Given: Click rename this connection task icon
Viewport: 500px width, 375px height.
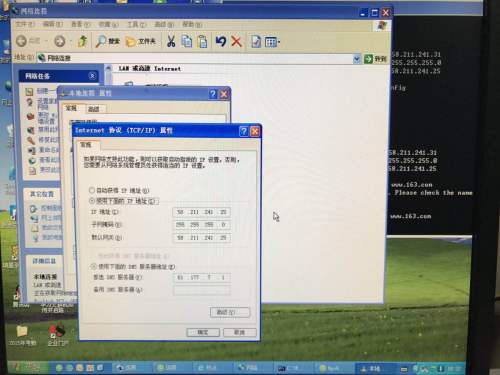Looking at the screenshot, I should (x=32, y=150).
